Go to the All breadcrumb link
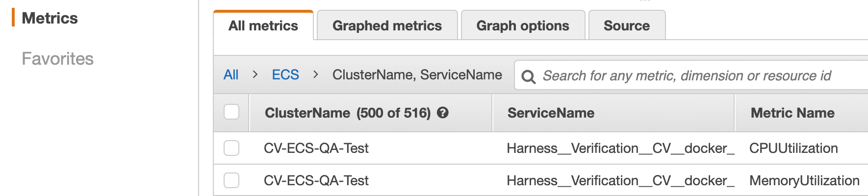868x196 pixels. (x=231, y=75)
